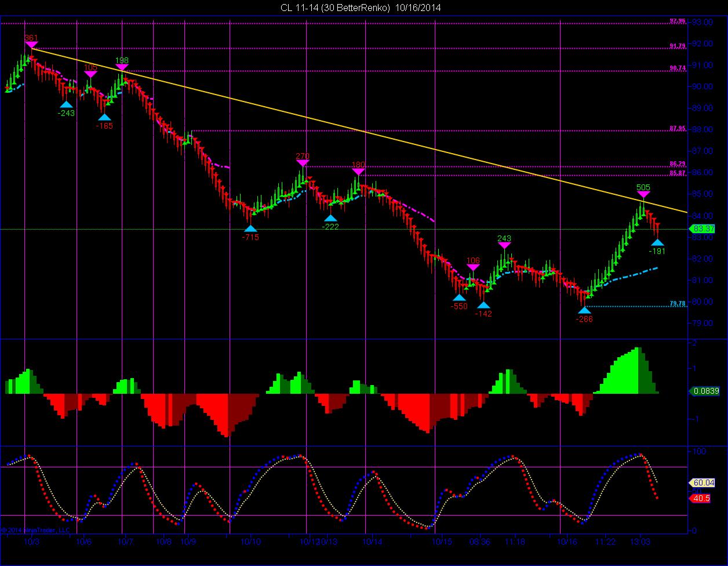Click the blue swing-low triangle labeled -266
Image resolution: width=728 pixels, height=566 pixels.
pos(584,310)
